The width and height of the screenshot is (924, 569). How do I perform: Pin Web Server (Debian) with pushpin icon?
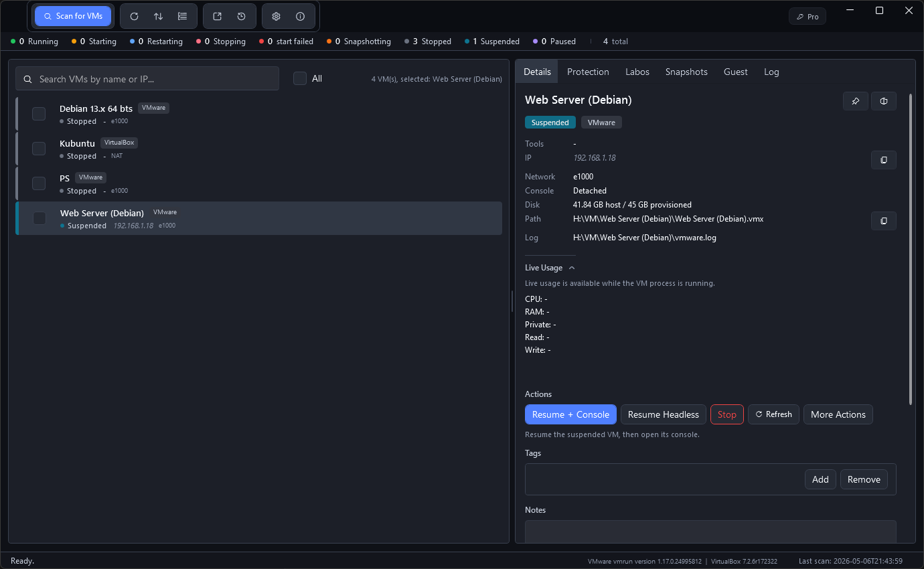(x=855, y=101)
